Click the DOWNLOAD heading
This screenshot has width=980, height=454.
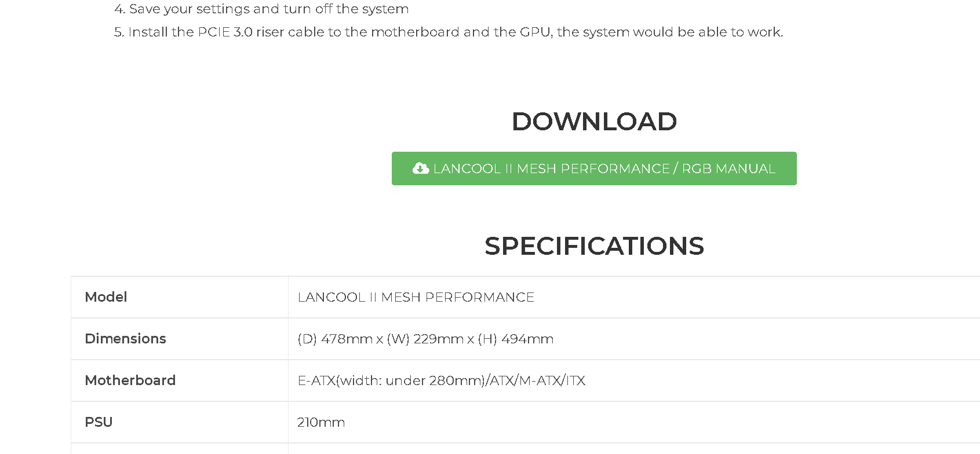click(x=594, y=122)
